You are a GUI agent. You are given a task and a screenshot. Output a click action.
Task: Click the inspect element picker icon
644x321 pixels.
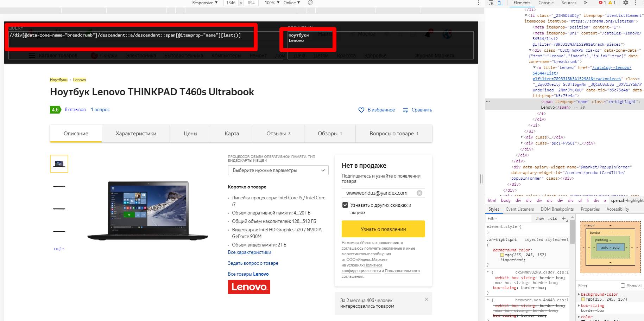coord(491,3)
